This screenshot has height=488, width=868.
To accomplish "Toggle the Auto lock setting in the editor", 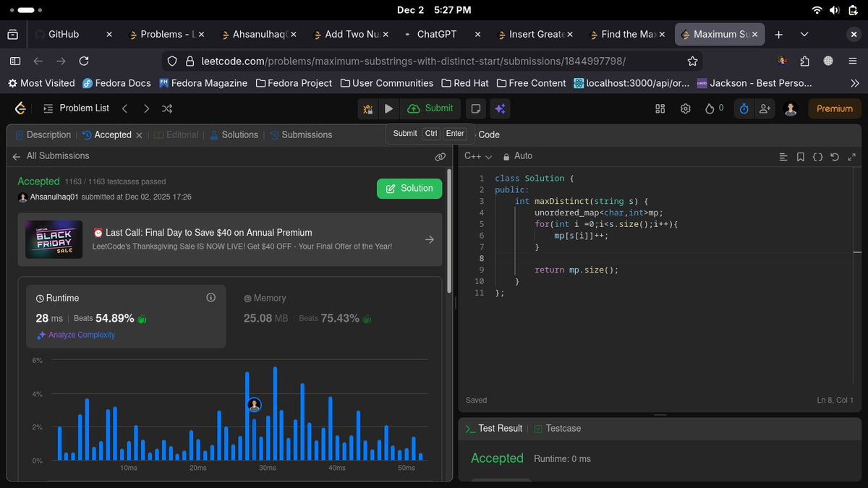I will pos(517,156).
